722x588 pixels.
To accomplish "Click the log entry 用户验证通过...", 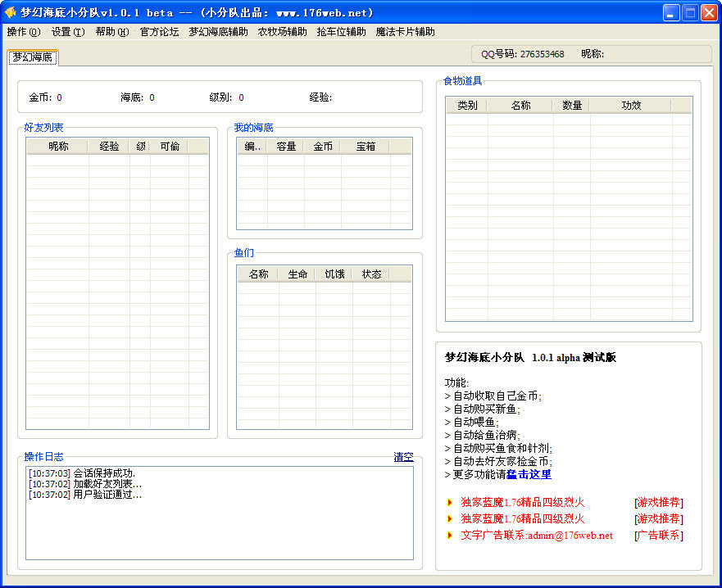I will click(x=85, y=495).
